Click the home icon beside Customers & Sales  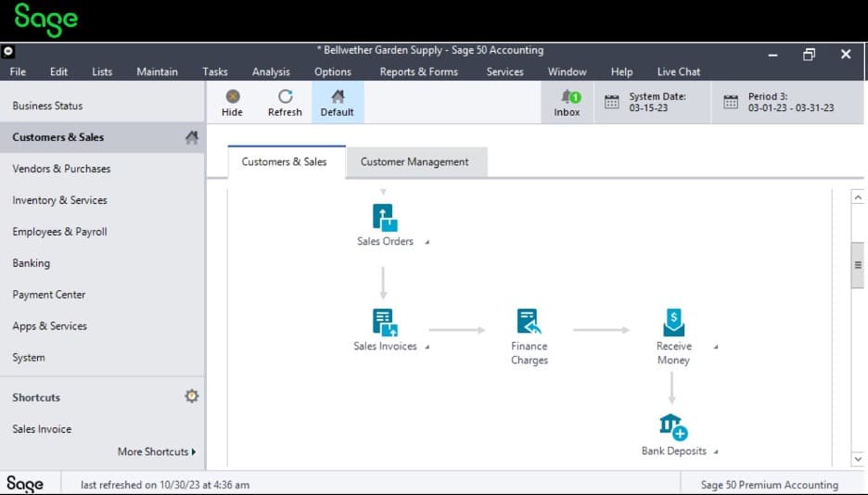pyautogui.click(x=192, y=137)
